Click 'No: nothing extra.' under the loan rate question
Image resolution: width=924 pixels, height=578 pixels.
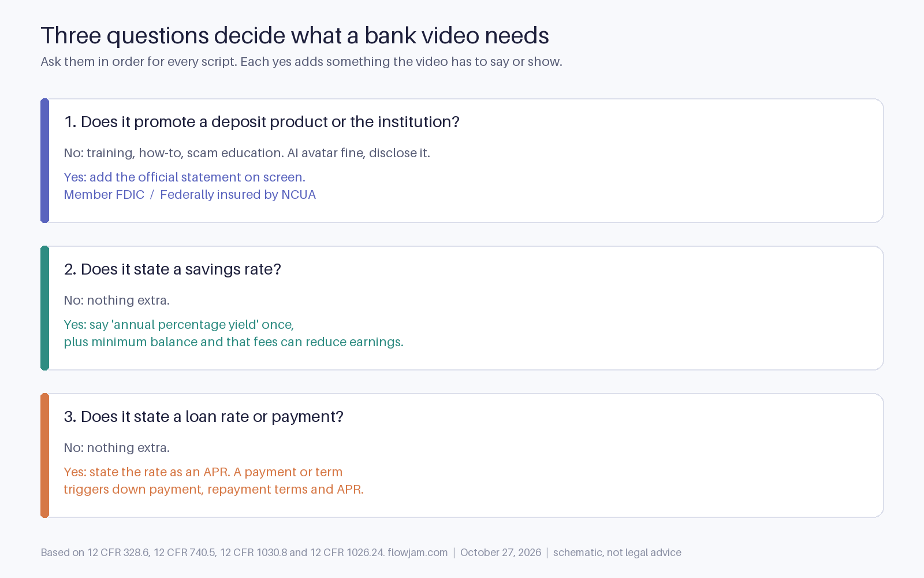point(117,448)
